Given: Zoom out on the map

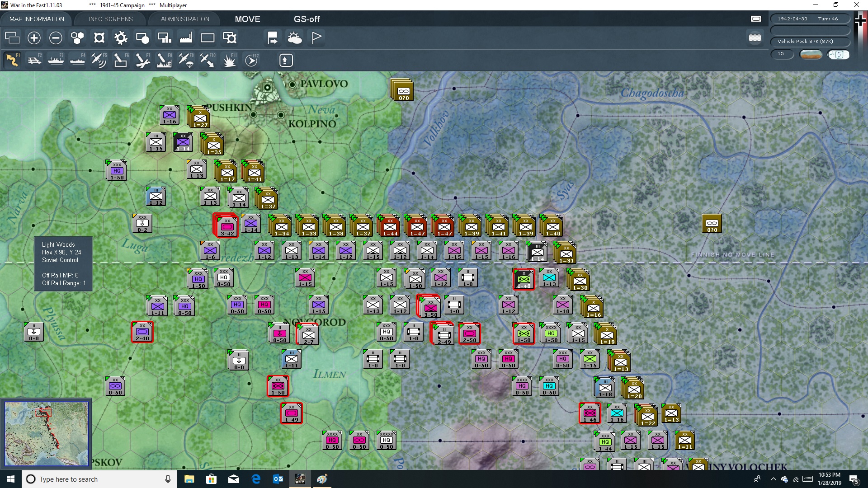Looking at the screenshot, I should click(x=56, y=38).
